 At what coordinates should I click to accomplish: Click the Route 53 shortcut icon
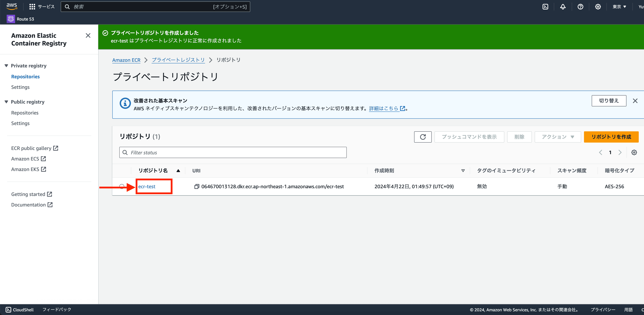11,19
